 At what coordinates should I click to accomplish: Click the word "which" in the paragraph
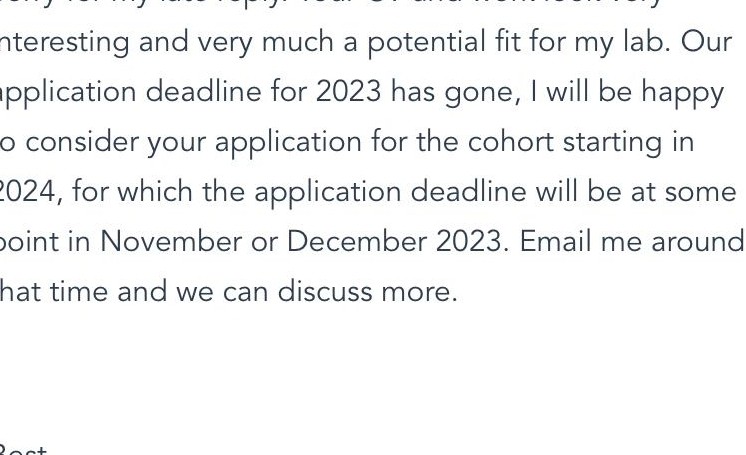155,192
